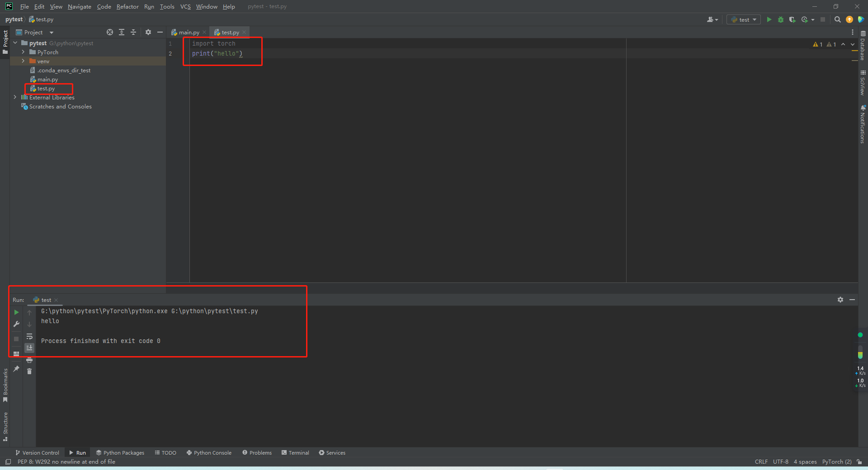Print the console output with printer icon
This screenshot has width=868, height=470.
tap(29, 360)
